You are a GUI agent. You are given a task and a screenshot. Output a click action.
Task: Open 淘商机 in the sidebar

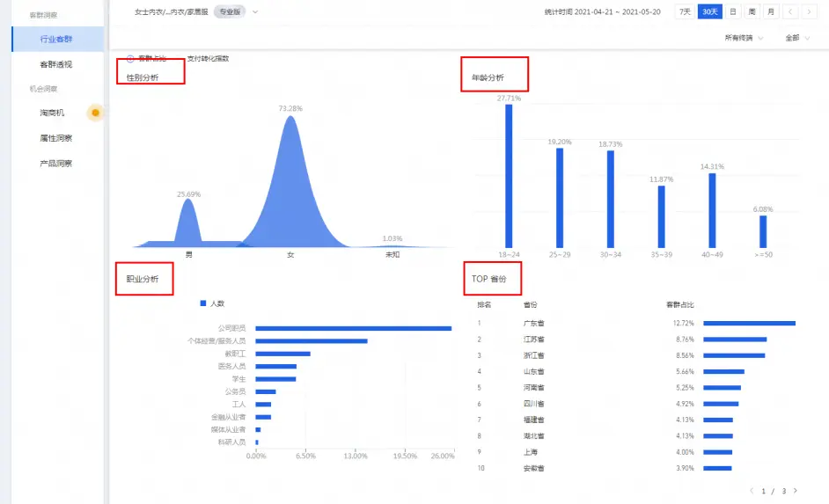[x=52, y=113]
